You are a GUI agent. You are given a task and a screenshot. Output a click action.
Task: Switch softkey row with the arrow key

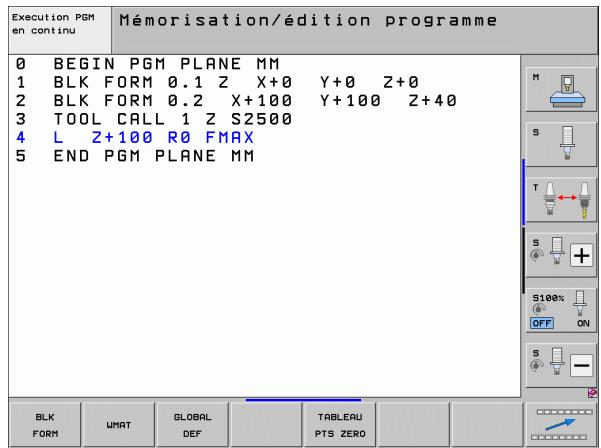pos(561,425)
